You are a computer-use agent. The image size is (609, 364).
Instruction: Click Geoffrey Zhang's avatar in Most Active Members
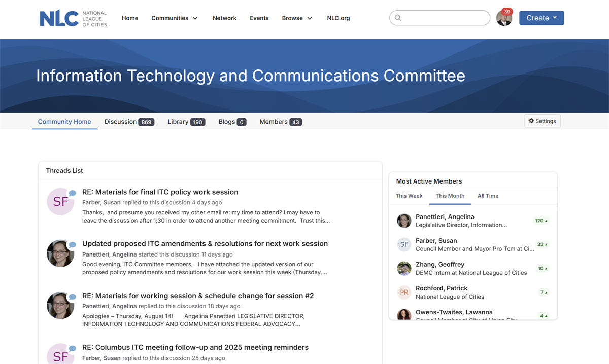(x=404, y=268)
